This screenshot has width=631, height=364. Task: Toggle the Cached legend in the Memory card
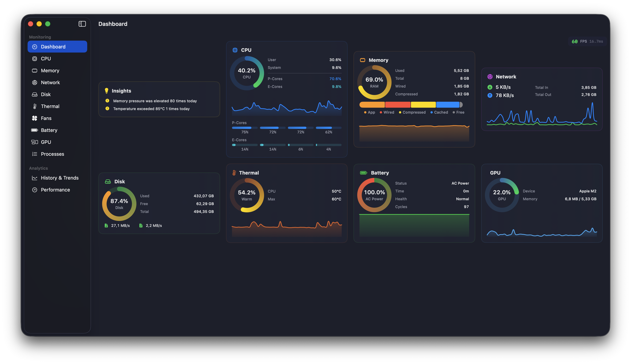(439, 112)
